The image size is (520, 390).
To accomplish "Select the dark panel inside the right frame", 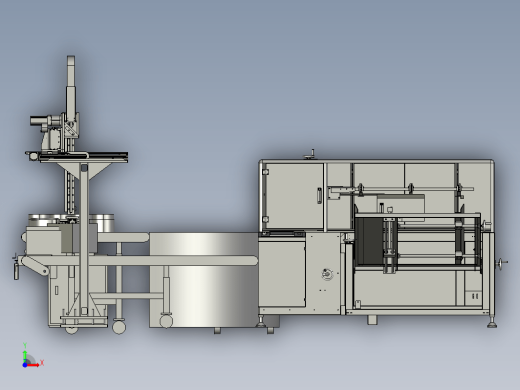I will [x=369, y=241].
